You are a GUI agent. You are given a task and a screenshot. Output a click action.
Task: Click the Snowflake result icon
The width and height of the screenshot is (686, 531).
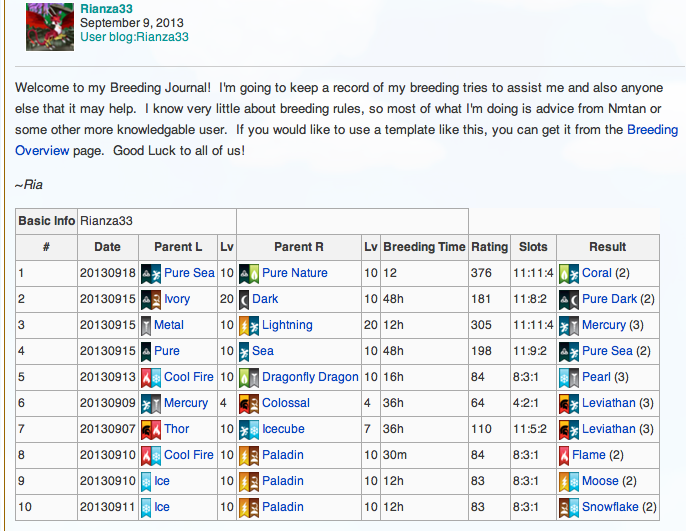coord(569,507)
